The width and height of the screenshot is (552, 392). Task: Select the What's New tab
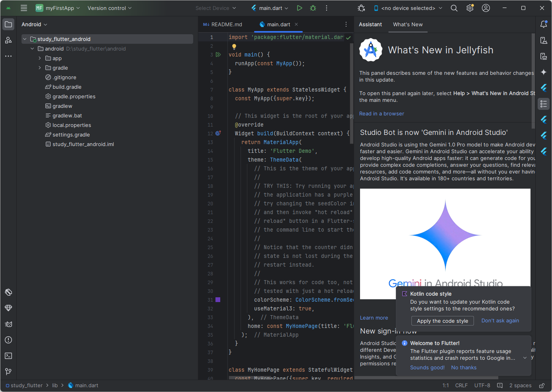click(x=408, y=24)
